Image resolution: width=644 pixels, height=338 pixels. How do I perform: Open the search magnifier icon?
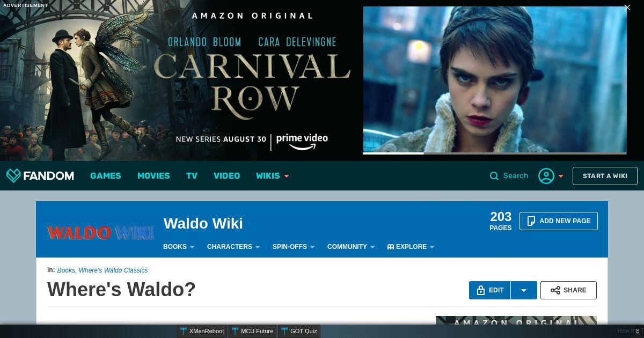(x=494, y=176)
